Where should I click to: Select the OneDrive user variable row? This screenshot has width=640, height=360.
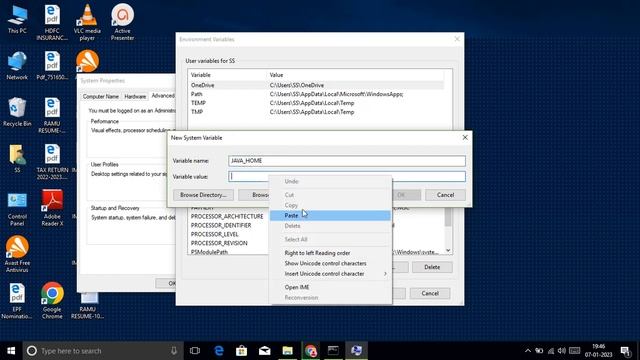tap(316, 85)
